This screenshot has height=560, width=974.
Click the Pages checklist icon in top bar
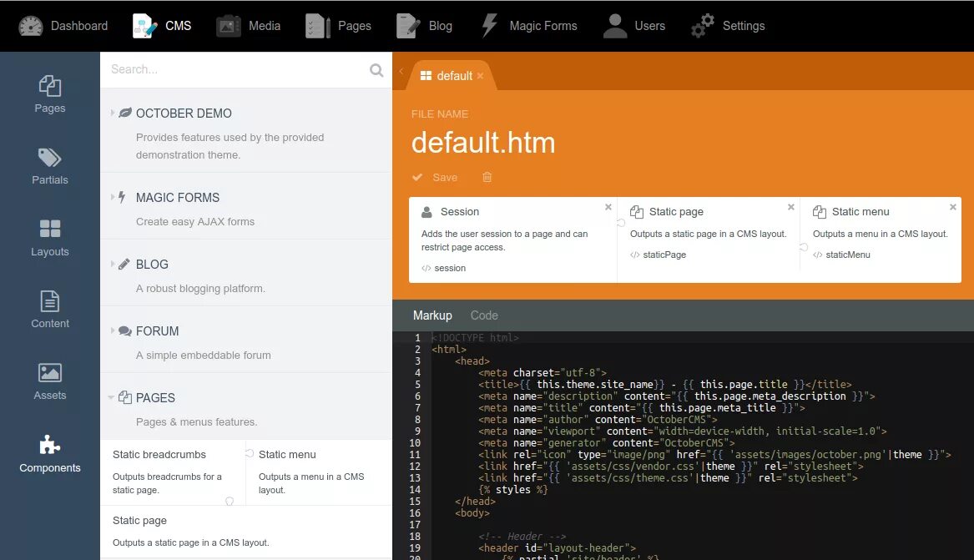tap(317, 26)
